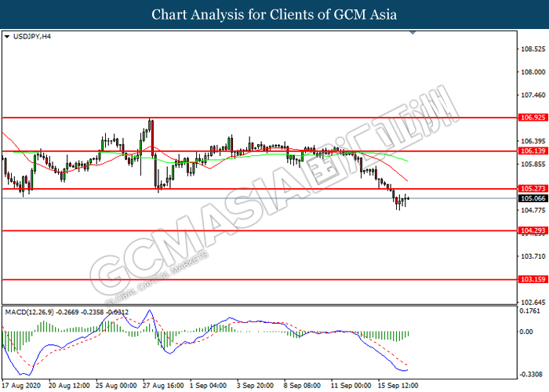Click the -0.3308 MACD scale value

coord(531,375)
